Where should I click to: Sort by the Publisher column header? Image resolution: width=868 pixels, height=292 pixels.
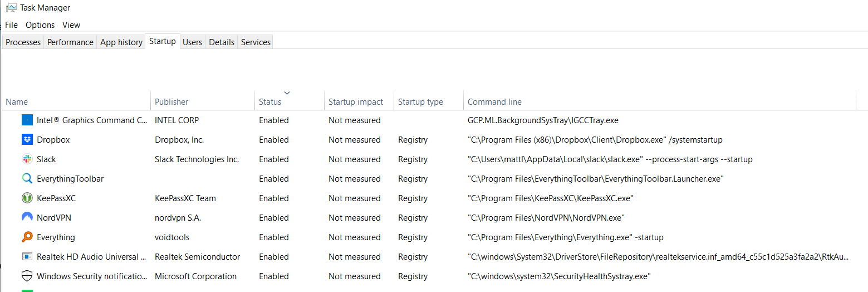click(x=171, y=101)
